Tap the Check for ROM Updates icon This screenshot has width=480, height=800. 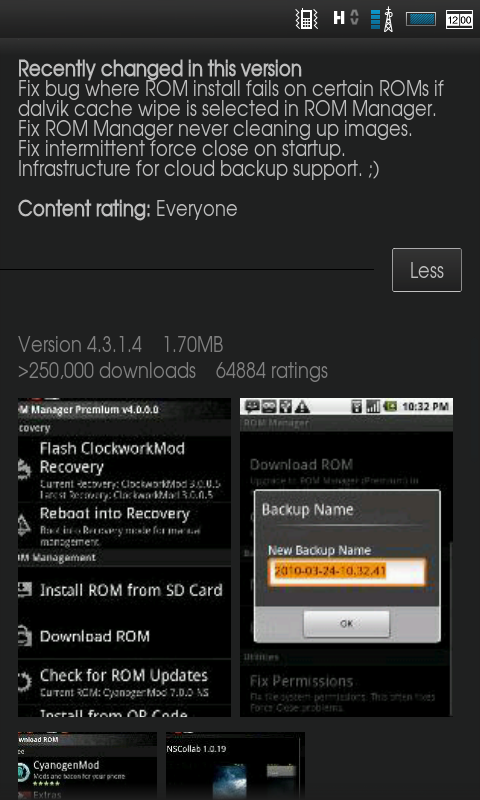click(24, 681)
